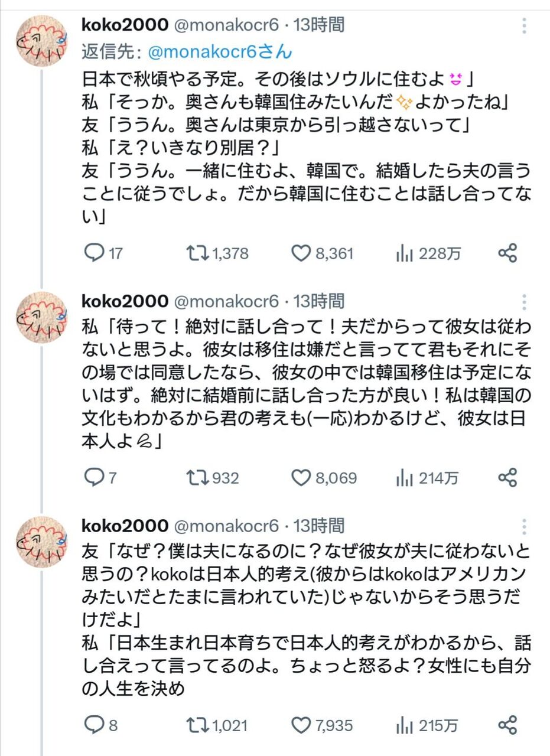Reply to the tweet with 8 replies
The image size is (550, 756).
point(94,725)
